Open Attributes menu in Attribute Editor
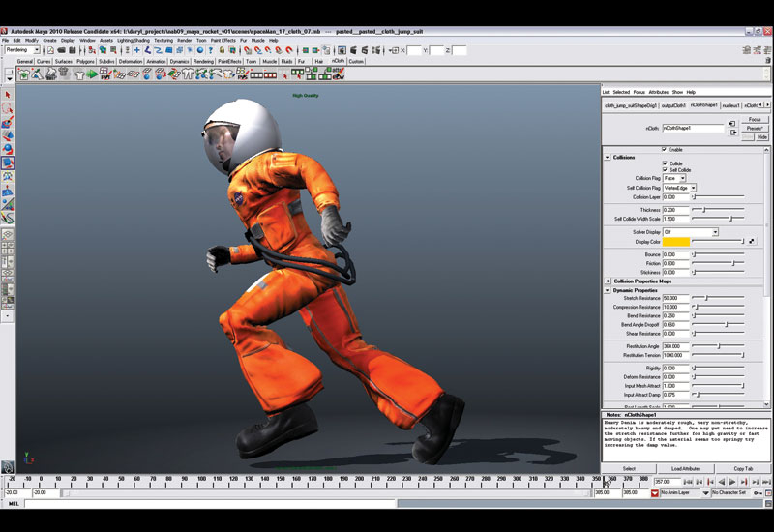 click(x=658, y=92)
